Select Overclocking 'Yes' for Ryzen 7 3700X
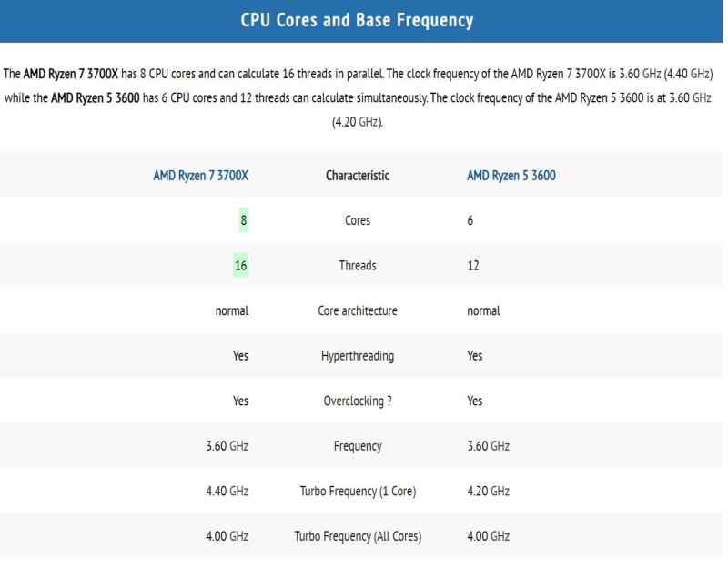The height and width of the screenshot is (569, 728). pyautogui.click(x=240, y=401)
